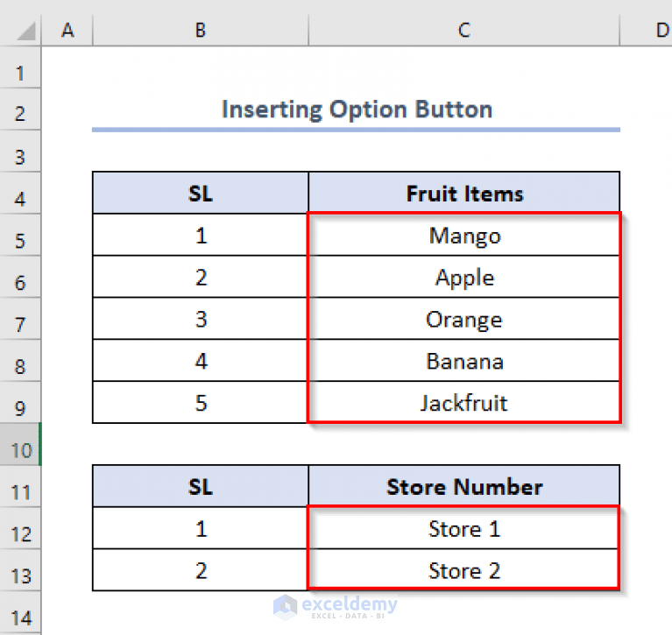This screenshot has width=672, height=635.
Task: Click SL number 5 beside Jackfruit
Action: tap(201, 403)
